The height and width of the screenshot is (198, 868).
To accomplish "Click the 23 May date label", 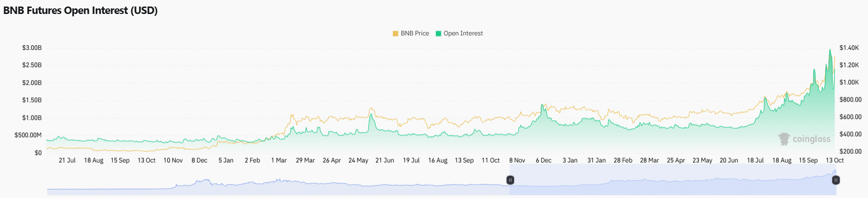I will pyautogui.click(x=702, y=160).
